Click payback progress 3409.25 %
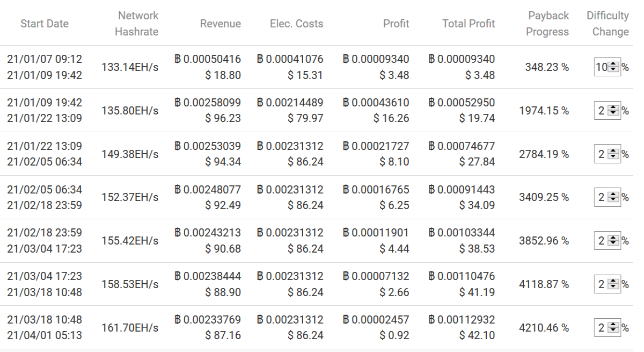The height and width of the screenshot is (352, 644). (x=544, y=197)
